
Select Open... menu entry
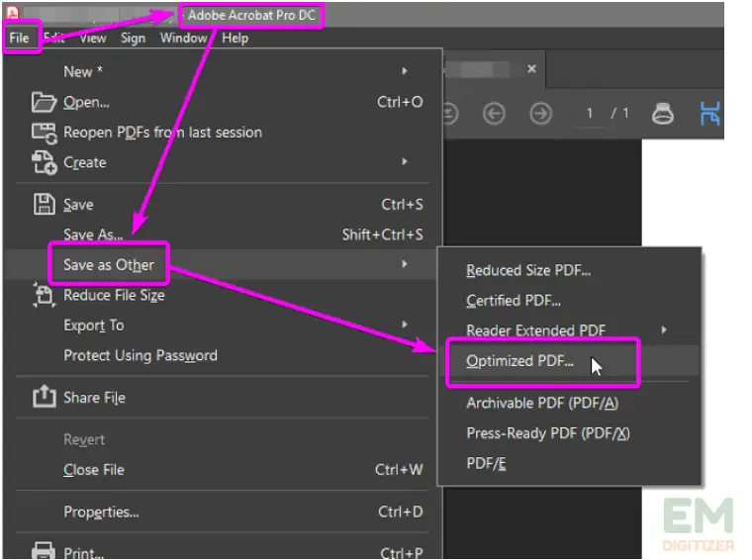[86, 102]
